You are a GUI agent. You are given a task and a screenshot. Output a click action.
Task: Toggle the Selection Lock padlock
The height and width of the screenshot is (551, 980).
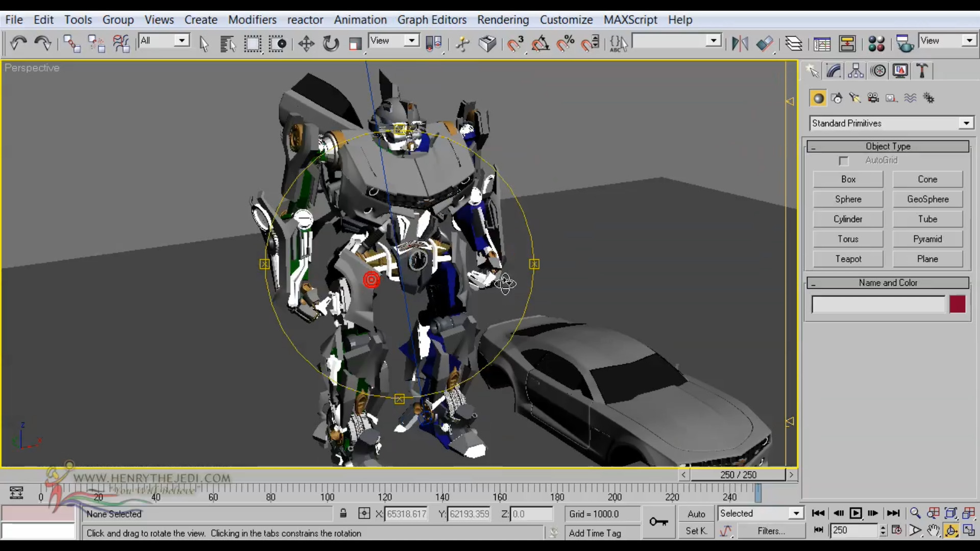click(x=344, y=513)
